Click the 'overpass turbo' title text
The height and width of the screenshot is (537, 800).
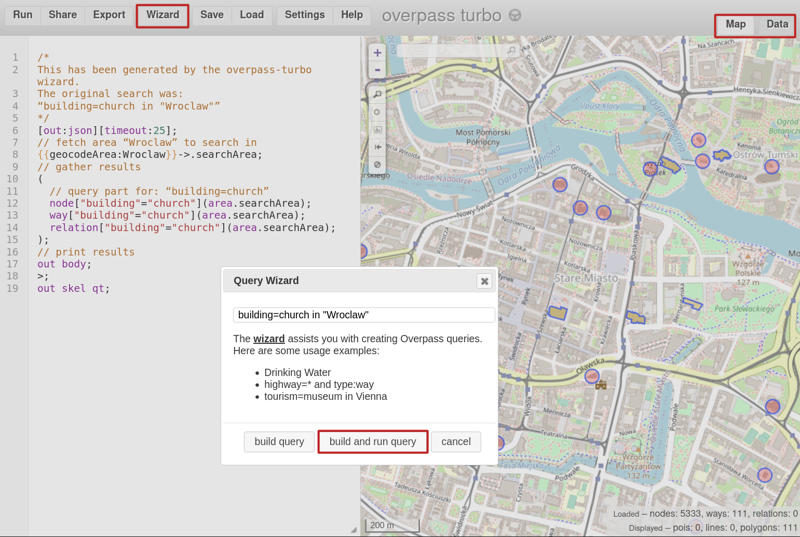pos(441,15)
